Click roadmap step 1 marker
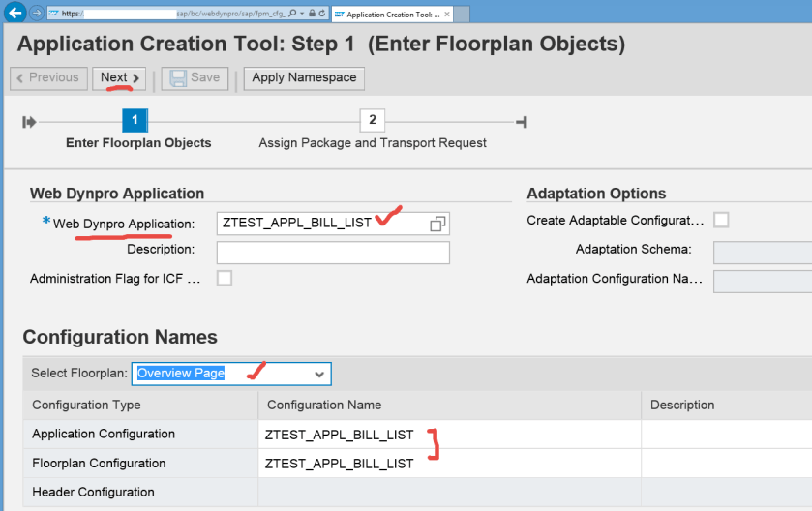The height and width of the screenshot is (511, 812). pos(135,121)
